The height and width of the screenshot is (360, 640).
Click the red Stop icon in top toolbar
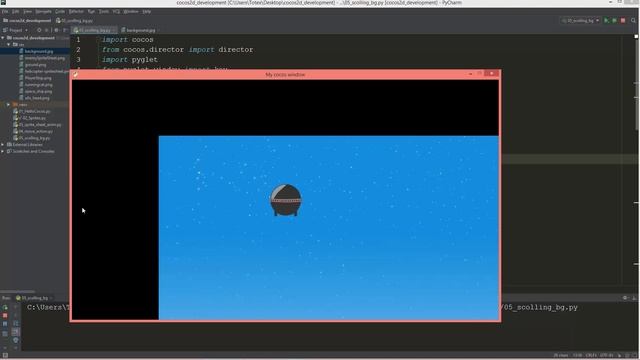tap(623, 20)
